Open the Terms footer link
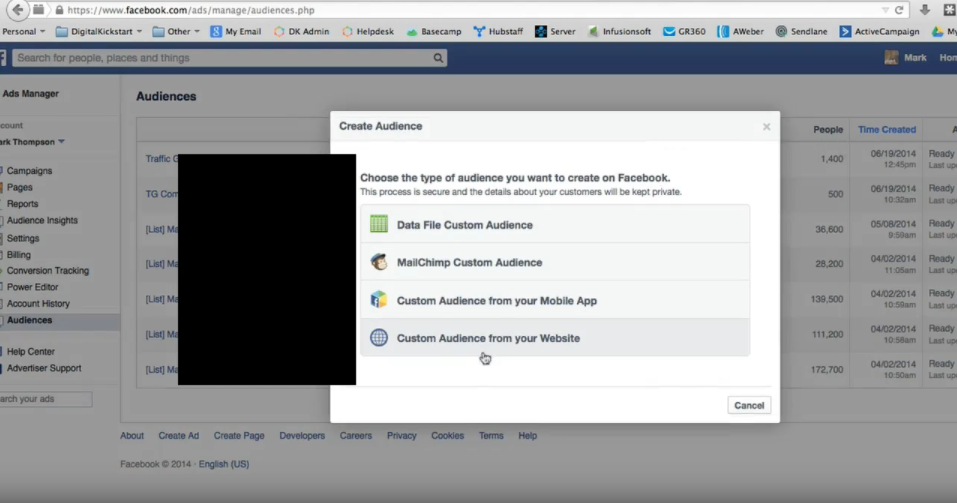This screenshot has width=957, height=503. tap(491, 436)
